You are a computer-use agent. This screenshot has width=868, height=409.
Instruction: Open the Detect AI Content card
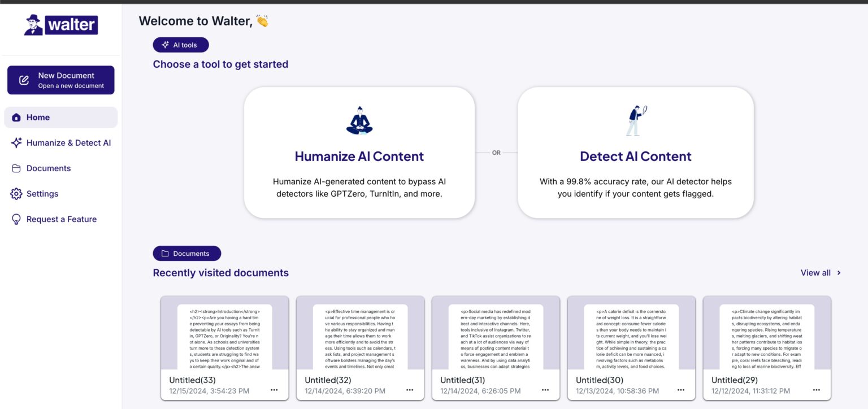(x=636, y=153)
